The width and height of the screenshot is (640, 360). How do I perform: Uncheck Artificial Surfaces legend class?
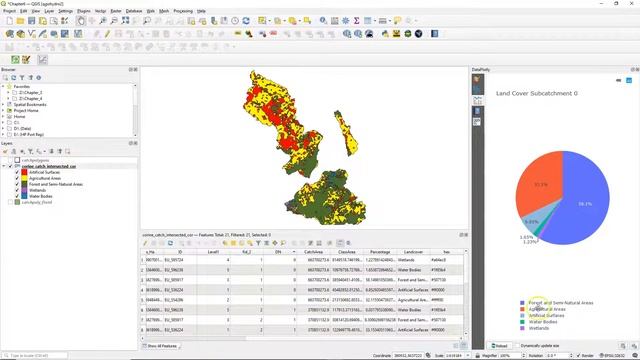[x=17, y=172]
